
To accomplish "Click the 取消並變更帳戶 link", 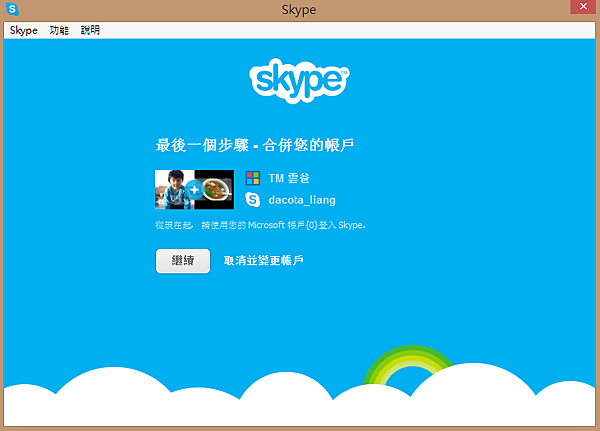I will (x=264, y=261).
